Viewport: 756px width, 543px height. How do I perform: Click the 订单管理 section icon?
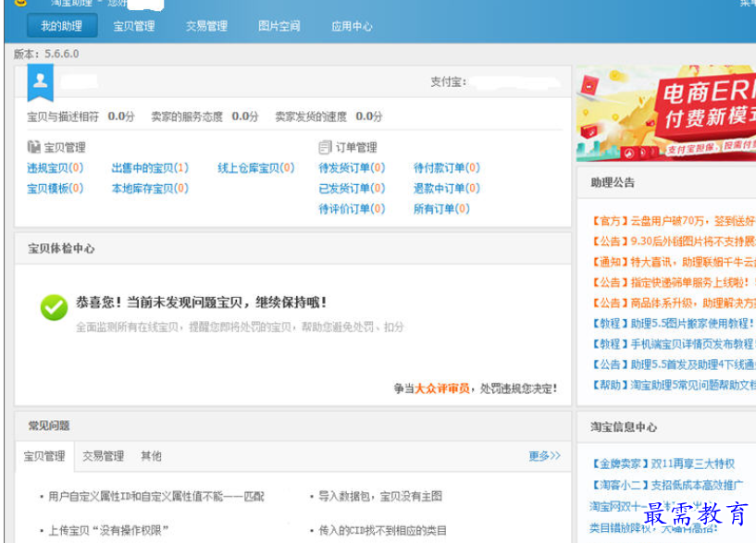[x=325, y=146]
